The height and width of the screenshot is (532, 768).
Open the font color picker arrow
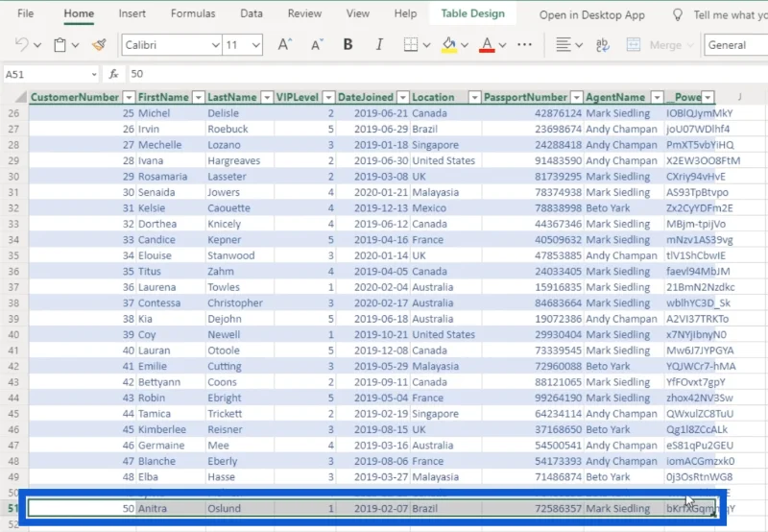click(x=502, y=45)
